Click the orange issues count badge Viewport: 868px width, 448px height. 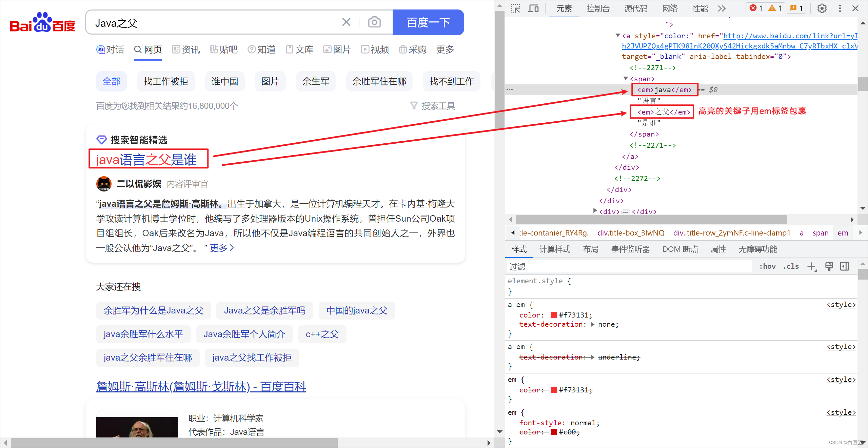796,8
